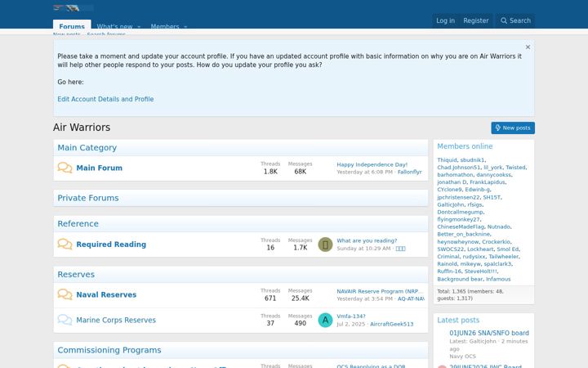Open the Vmfa-134? thread
The width and height of the screenshot is (588, 368).
coord(350,316)
